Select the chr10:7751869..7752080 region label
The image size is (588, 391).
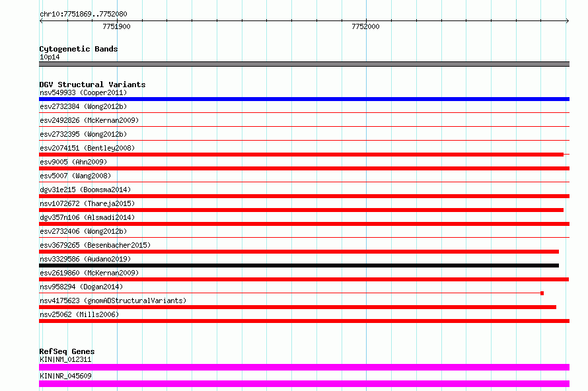[83, 14]
